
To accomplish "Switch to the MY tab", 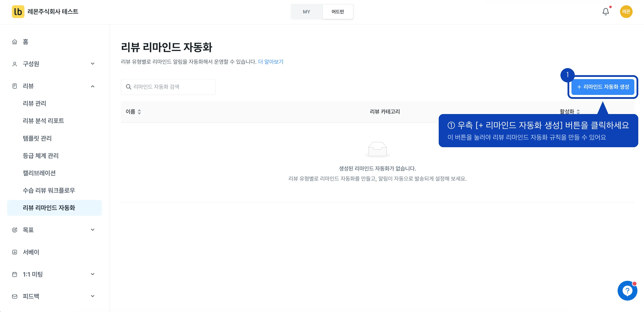I will tap(306, 12).
